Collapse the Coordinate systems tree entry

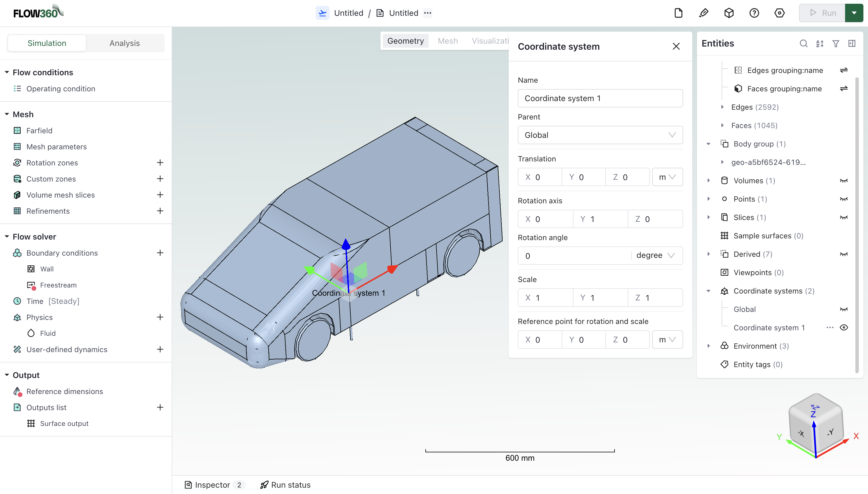pyautogui.click(x=708, y=291)
